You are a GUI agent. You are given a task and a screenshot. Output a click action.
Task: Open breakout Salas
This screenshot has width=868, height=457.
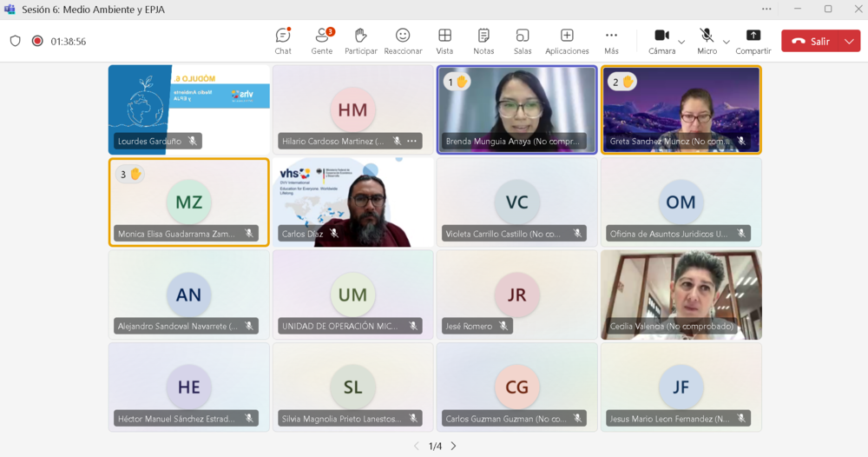523,40
